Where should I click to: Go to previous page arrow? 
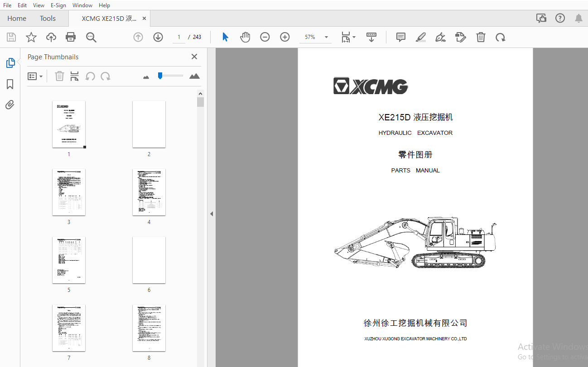[x=138, y=37]
